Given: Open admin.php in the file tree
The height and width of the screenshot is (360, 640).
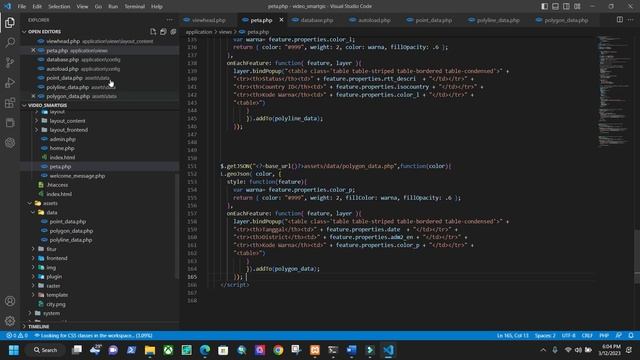Looking at the screenshot, I should (x=62, y=139).
